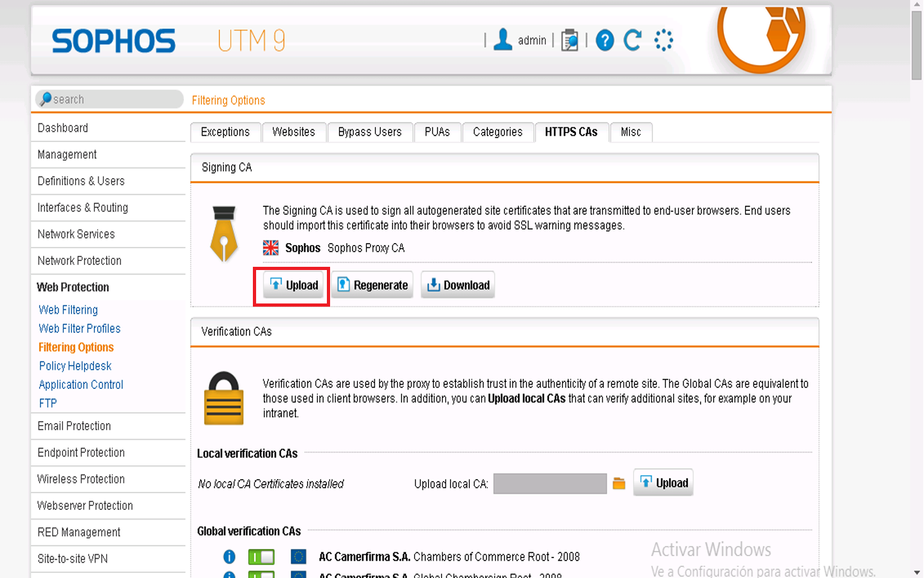Show info for Chambers of Commerce Root 2008
Image resolution: width=924 pixels, height=578 pixels.
point(229,557)
